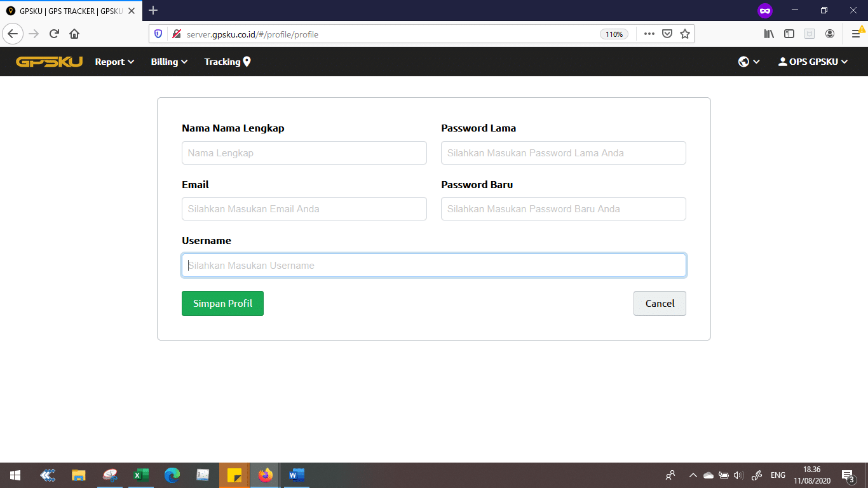This screenshot has width=868, height=488.
Task: Click the address bar URL
Action: pyautogui.click(x=253, y=34)
